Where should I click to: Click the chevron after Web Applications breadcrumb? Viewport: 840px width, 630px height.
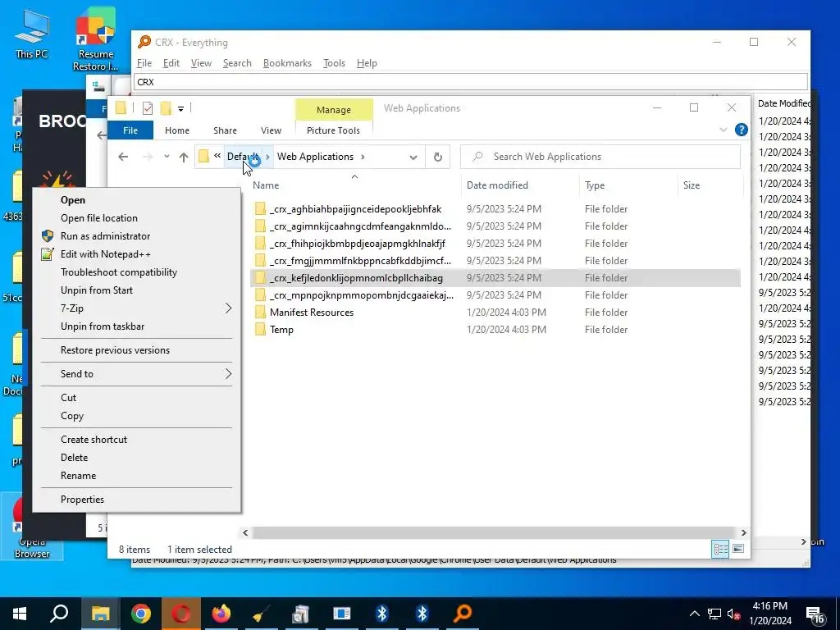click(363, 157)
